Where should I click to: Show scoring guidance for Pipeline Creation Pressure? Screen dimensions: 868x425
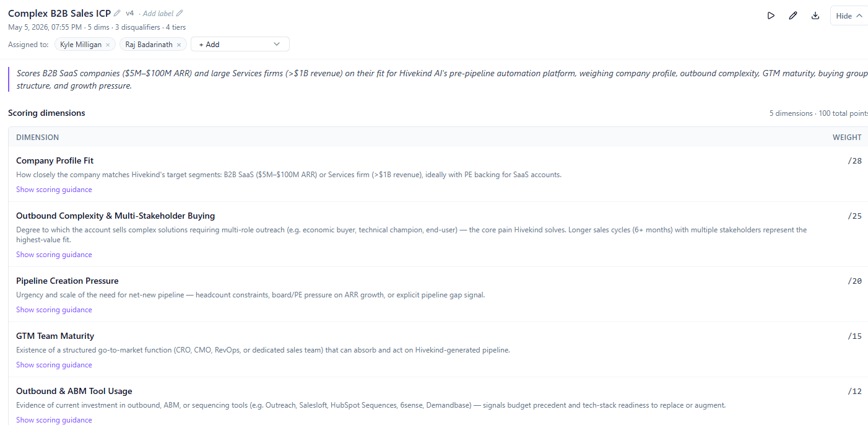tap(54, 310)
